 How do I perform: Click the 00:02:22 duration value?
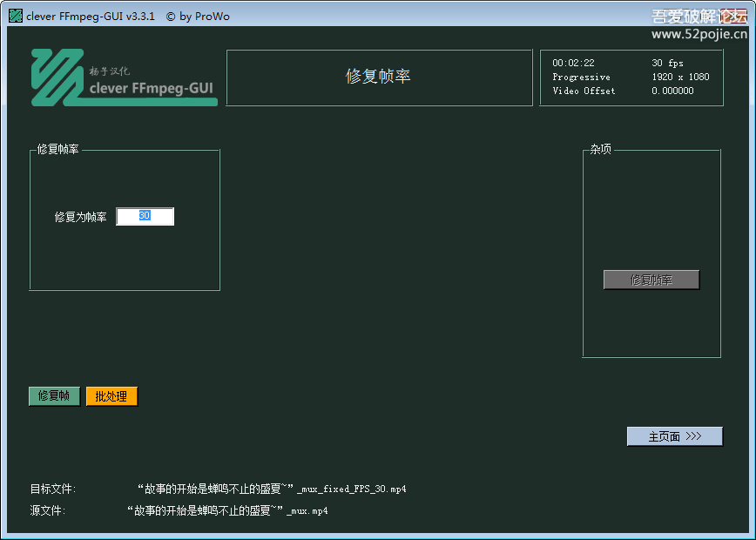pos(573,64)
